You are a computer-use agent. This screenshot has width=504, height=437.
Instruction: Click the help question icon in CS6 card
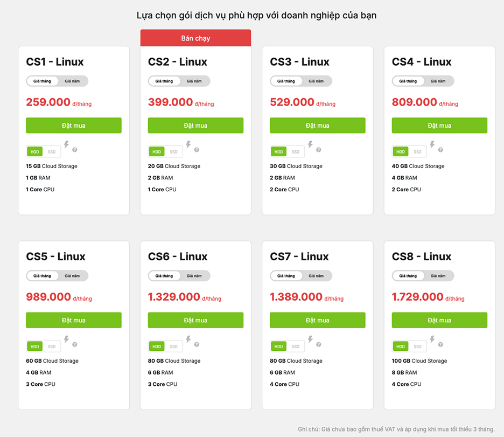197,344
